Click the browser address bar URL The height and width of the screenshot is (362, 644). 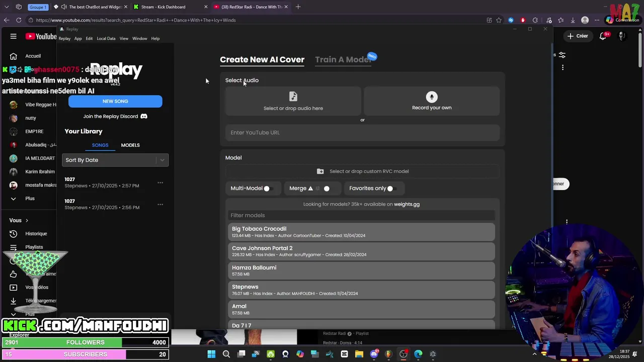pyautogui.click(x=136, y=20)
